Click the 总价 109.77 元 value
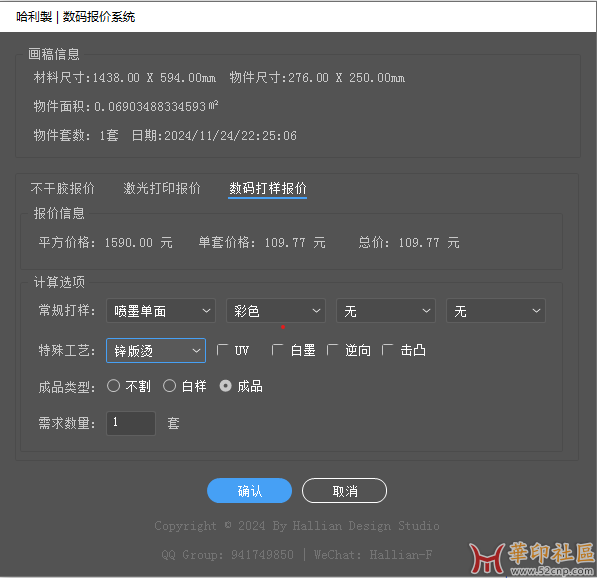 (x=409, y=243)
